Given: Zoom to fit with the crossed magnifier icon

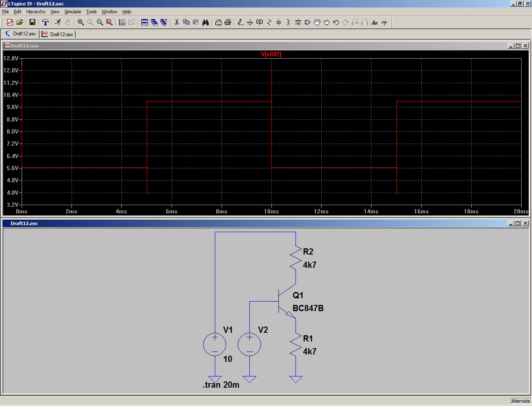Looking at the screenshot, I should [x=109, y=22].
